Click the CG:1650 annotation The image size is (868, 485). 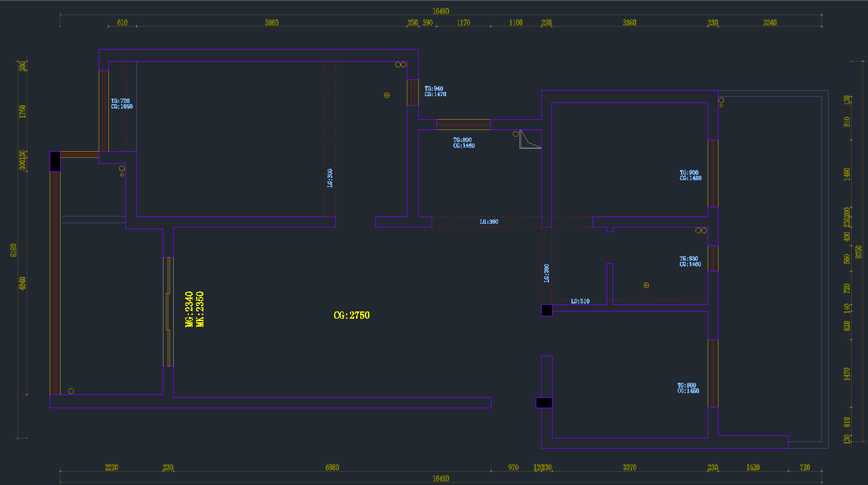[x=122, y=106]
